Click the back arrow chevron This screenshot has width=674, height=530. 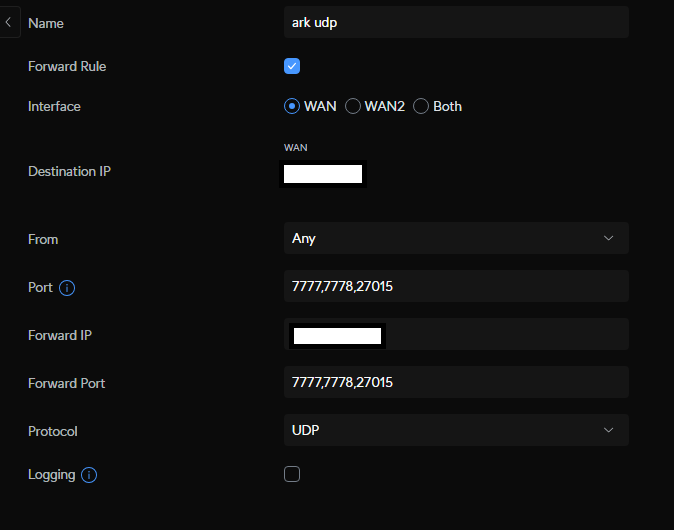pos(8,22)
